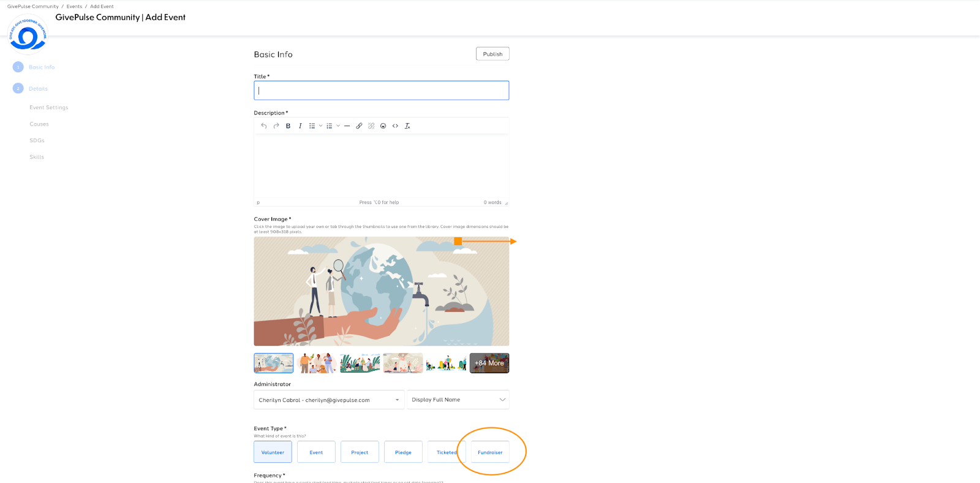980x483 pixels.
Task: Select the third cover thumbnail with plants
Action: click(x=360, y=363)
